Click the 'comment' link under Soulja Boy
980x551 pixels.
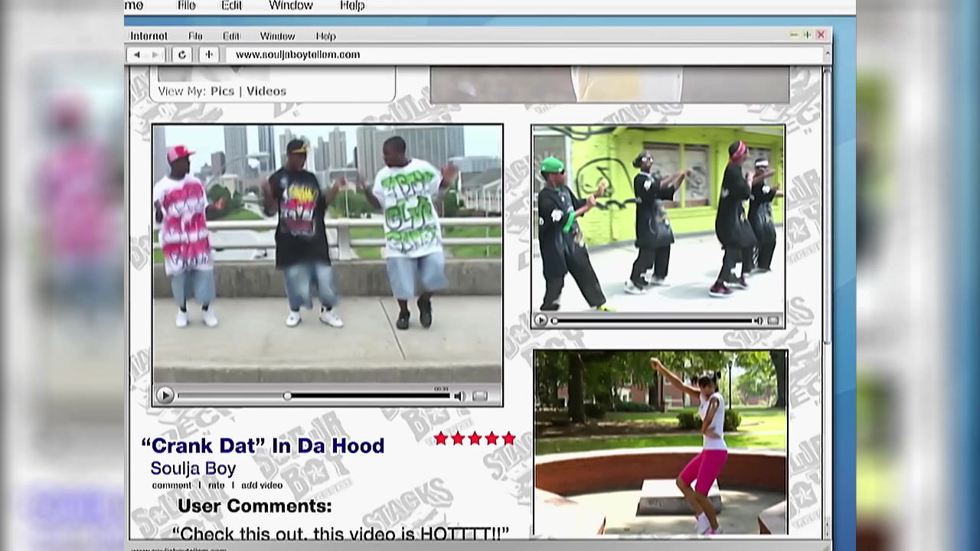[x=171, y=485]
